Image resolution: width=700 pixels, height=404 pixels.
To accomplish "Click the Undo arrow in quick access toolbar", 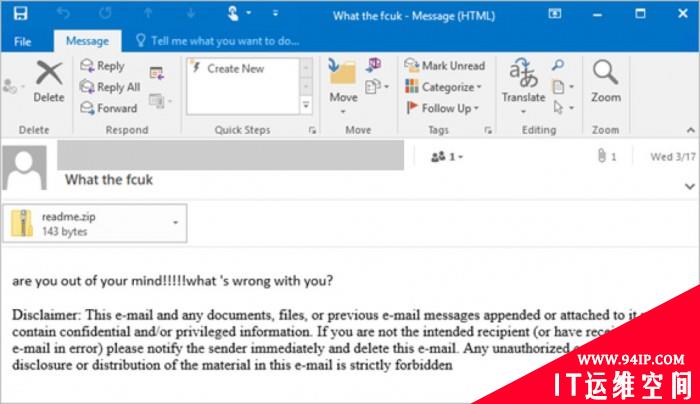I will [x=63, y=13].
